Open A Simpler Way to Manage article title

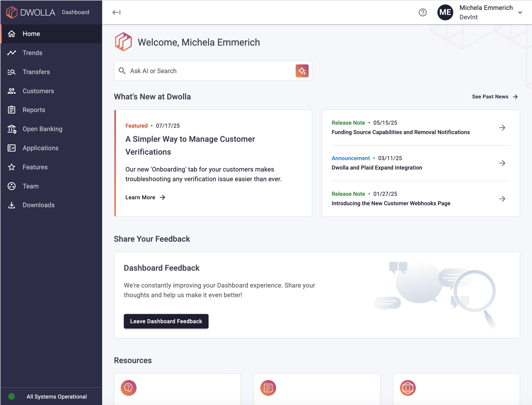(x=190, y=145)
